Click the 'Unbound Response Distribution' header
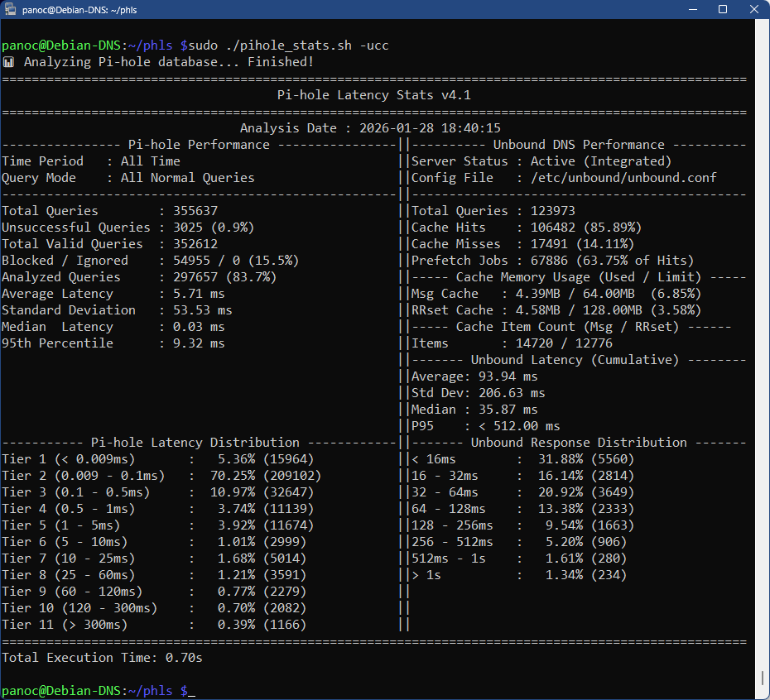This screenshot has width=770, height=700. click(579, 443)
